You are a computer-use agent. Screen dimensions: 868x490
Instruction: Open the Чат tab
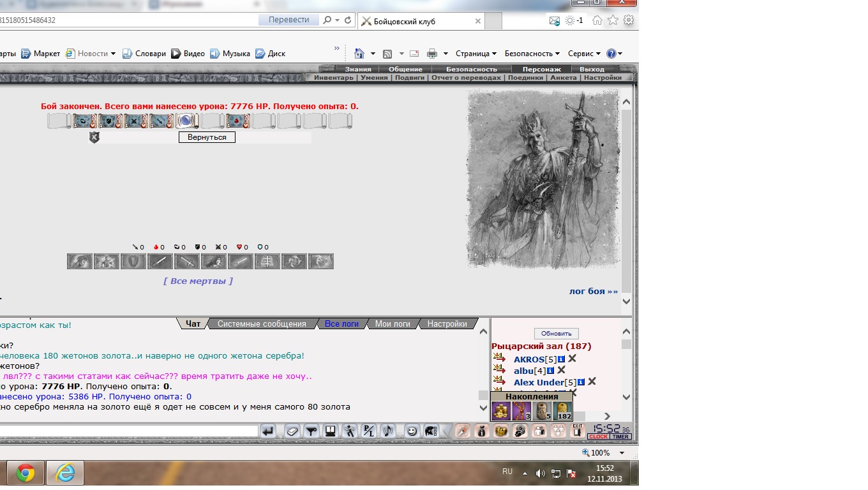click(193, 323)
